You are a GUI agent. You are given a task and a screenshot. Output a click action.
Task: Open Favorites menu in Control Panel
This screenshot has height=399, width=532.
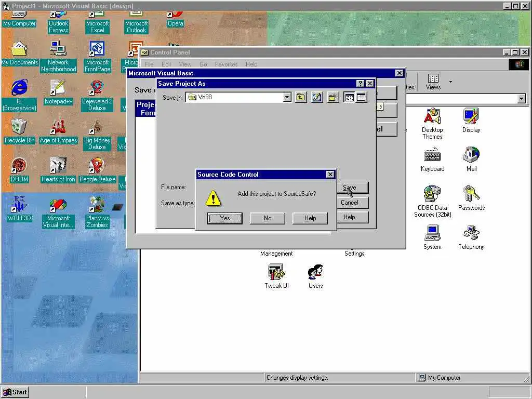[226, 64]
